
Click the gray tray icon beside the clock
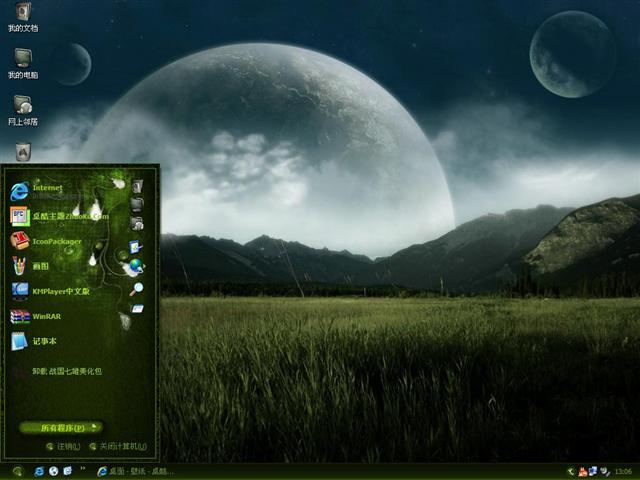(605, 472)
